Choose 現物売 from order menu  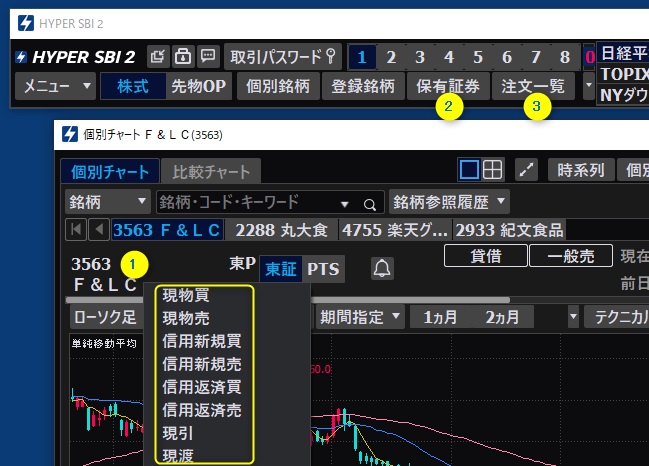coord(186,318)
